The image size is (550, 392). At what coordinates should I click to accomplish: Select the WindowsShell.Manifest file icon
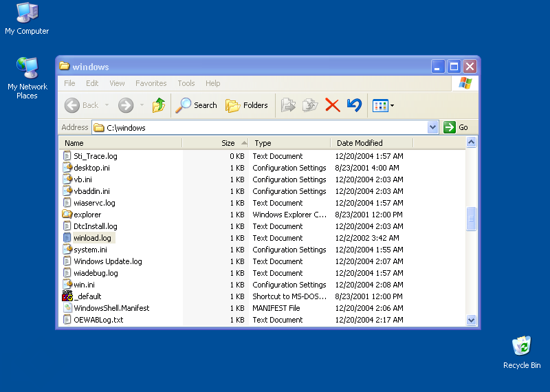67,308
